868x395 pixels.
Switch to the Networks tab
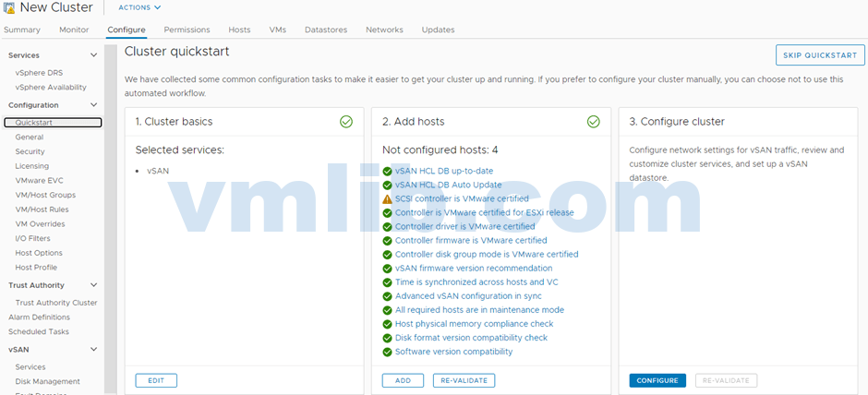pos(385,30)
